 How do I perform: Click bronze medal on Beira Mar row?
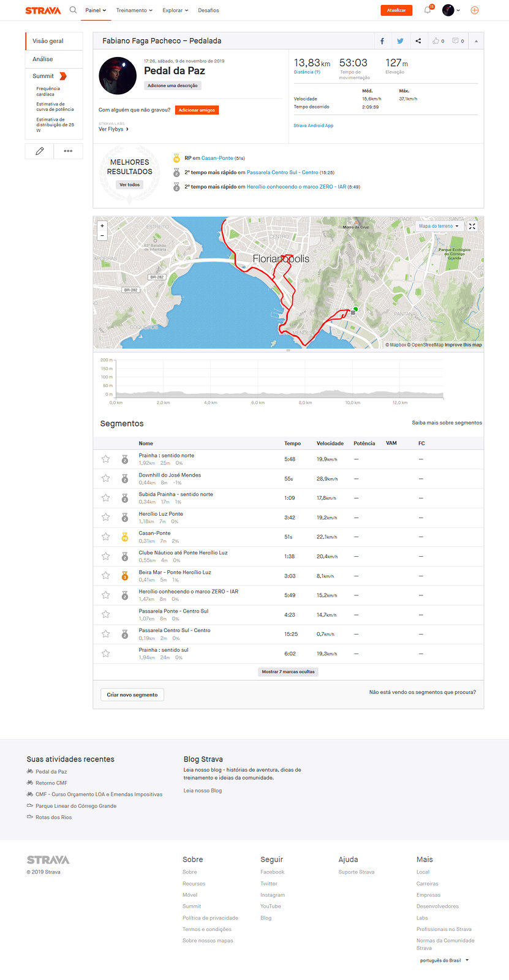tap(125, 576)
